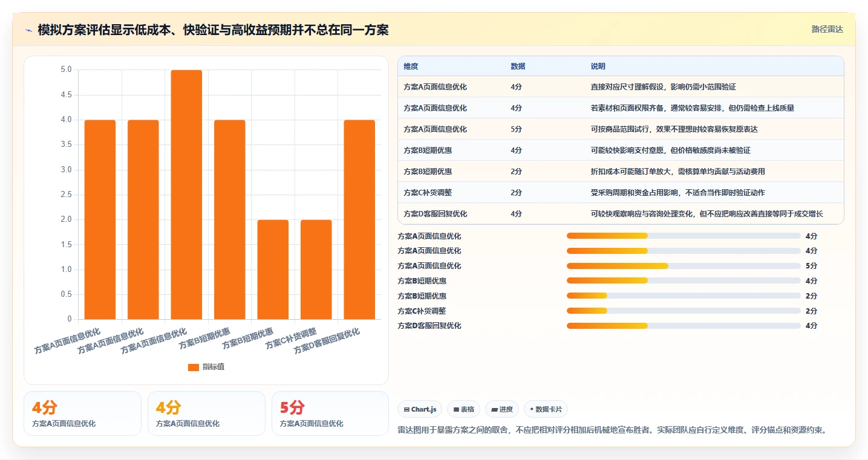Click the 方案C补货调整 bar in chart

[316, 270]
